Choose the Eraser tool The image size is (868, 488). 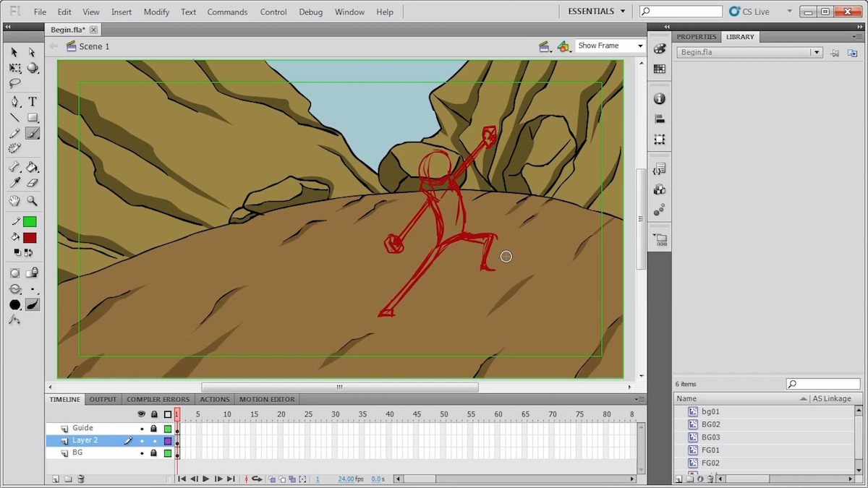pyautogui.click(x=33, y=184)
